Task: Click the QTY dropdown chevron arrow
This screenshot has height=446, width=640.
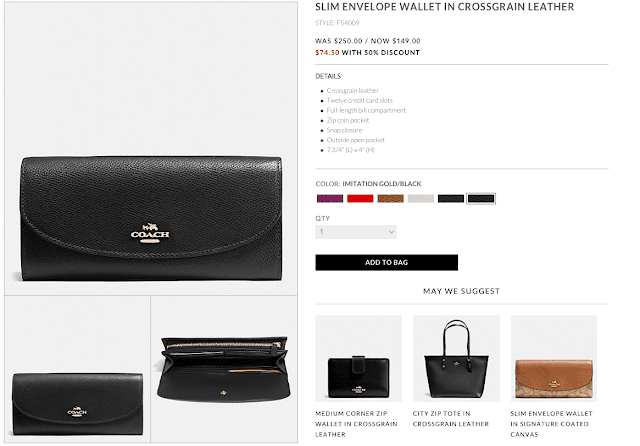Action: click(391, 232)
